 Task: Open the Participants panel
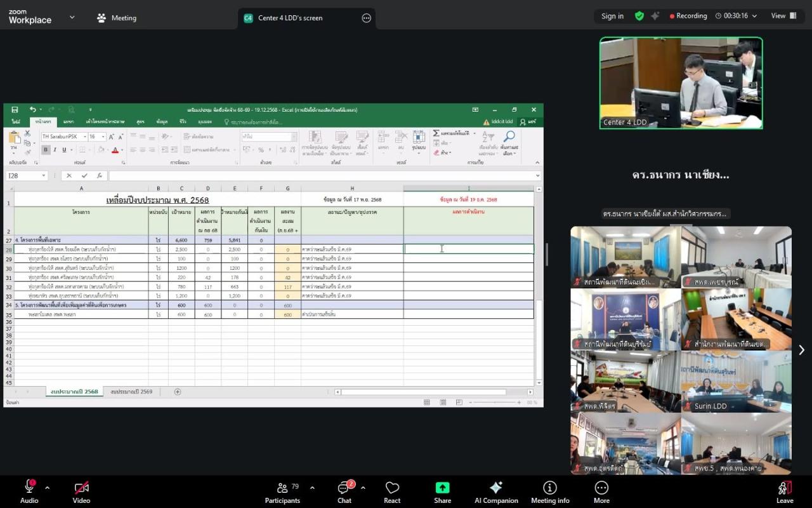coord(282,491)
